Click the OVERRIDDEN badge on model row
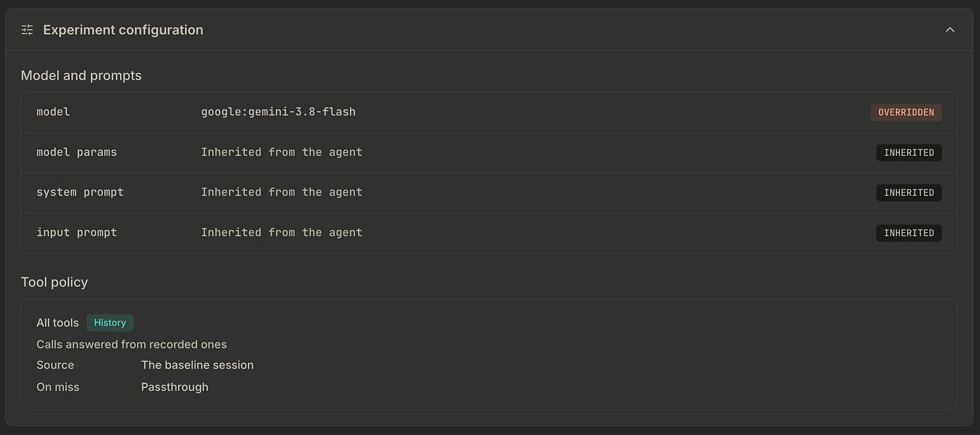The image size is (980, 435). [906, 112]
